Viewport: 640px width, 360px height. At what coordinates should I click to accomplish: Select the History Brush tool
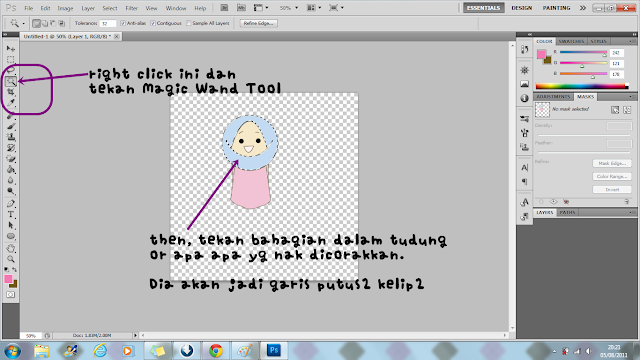[x=11, y=148]
